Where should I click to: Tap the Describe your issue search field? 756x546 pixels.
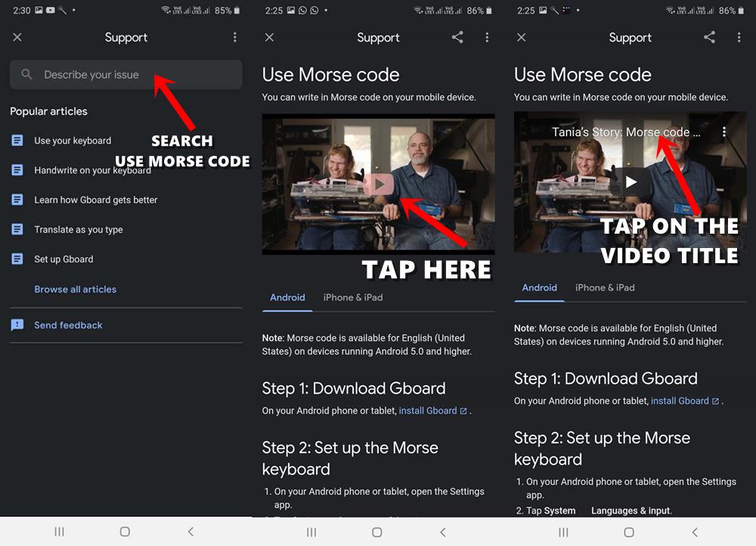click(125, 75)
